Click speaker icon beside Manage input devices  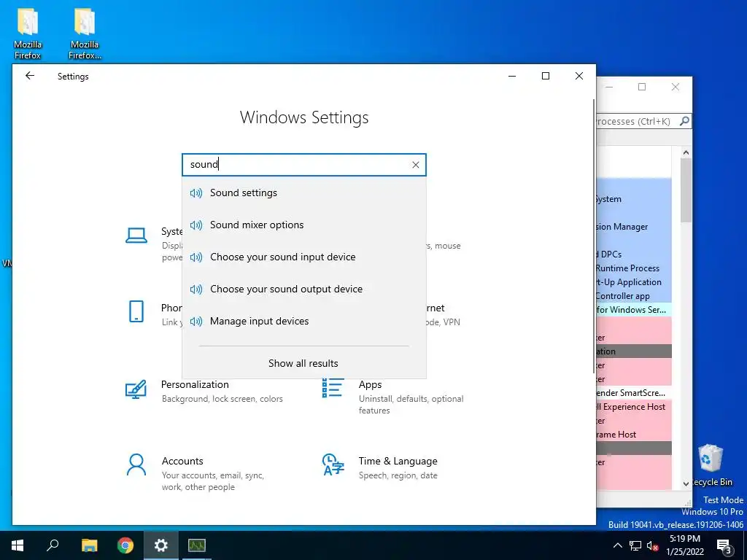tap(196, 322)
